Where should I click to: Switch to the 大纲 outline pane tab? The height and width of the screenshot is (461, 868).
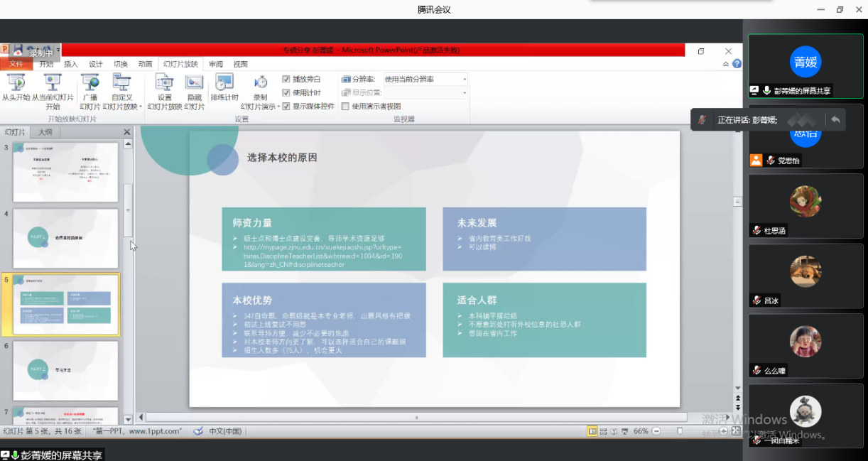[45, 132]
